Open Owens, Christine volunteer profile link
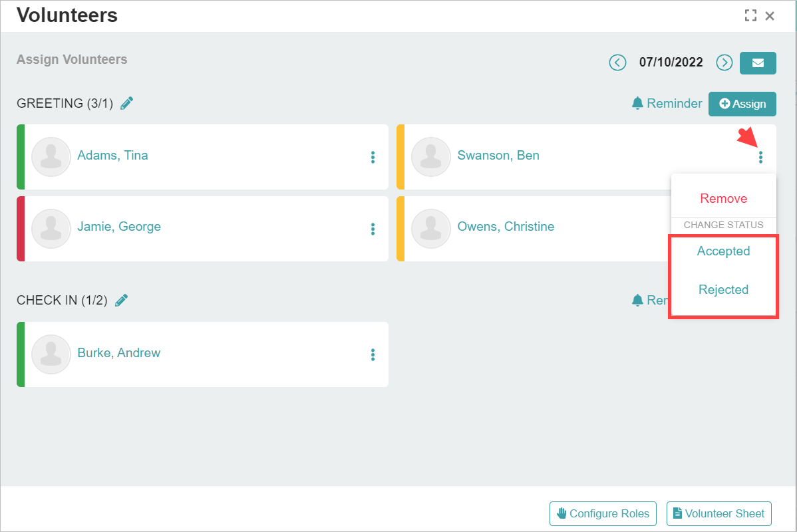Image resolution: width=797 pixels, height=532 pixels. pyautogui.click(x=506, y=227)
